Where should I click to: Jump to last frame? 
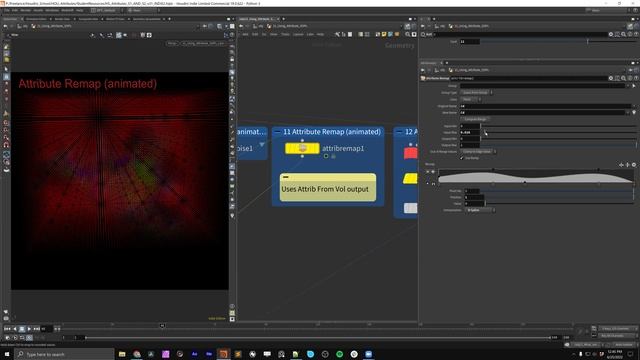pos(37,329)
